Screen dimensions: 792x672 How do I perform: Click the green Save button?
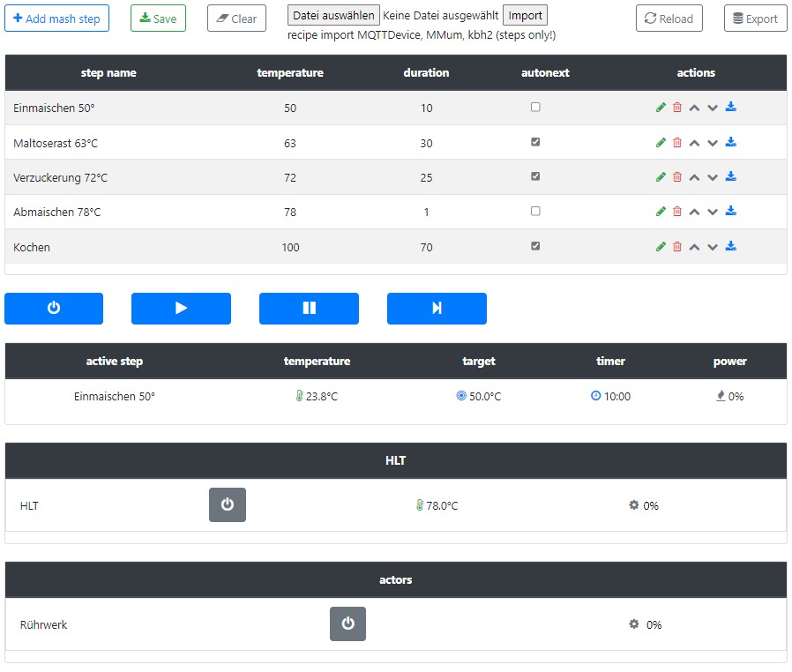158,19
